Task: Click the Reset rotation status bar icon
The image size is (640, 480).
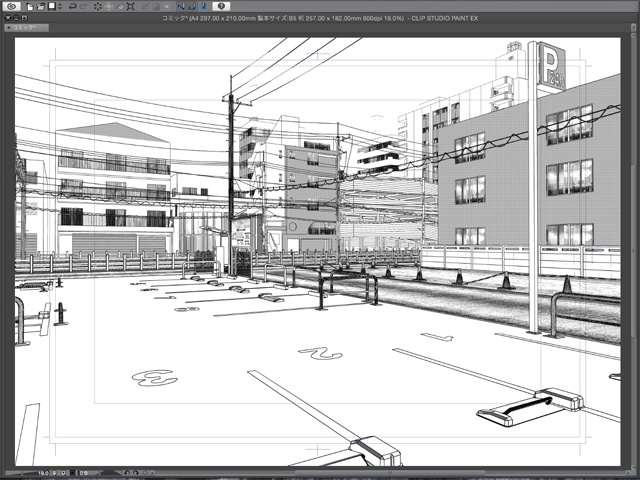Action: pyautogui.click(x=145, y=473)
